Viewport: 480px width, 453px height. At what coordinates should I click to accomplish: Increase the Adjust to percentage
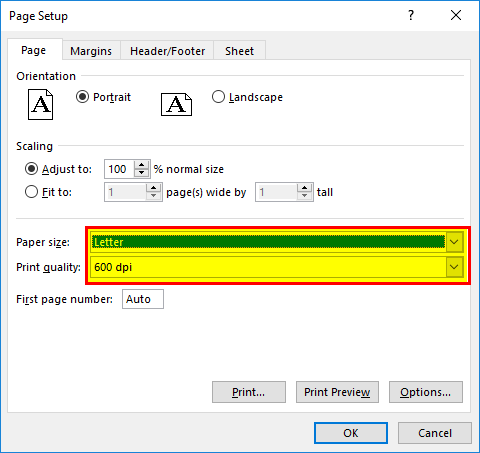tap(141, 165)
